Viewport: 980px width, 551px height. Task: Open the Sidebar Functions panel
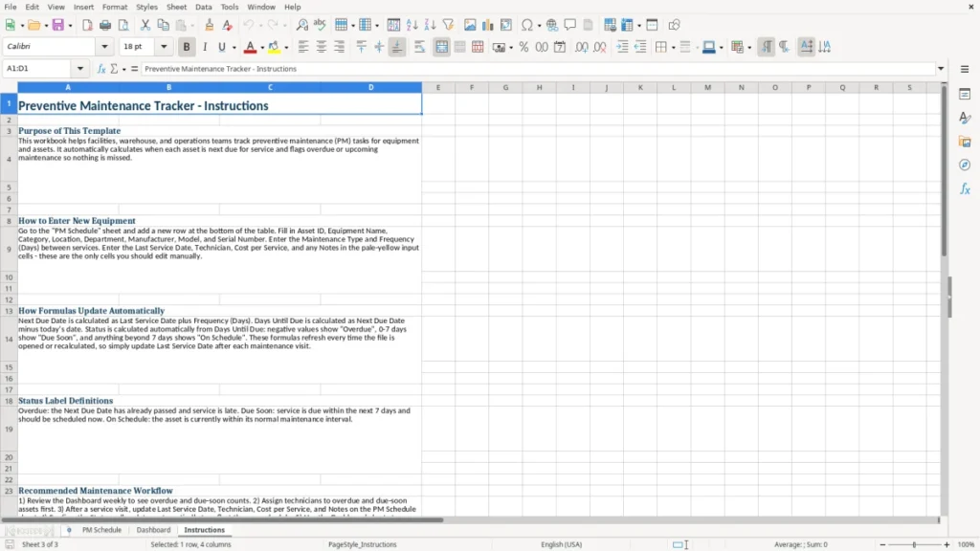(x=965, y=188)
